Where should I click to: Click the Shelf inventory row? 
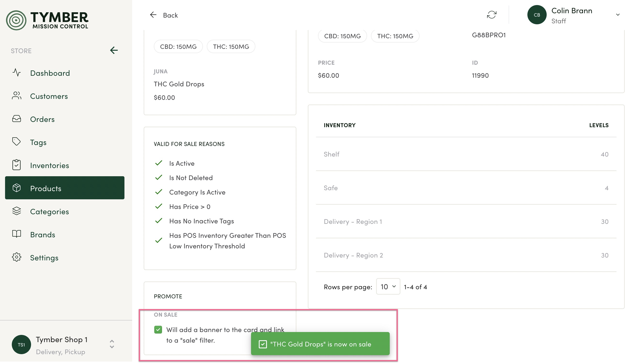(466, 154)
